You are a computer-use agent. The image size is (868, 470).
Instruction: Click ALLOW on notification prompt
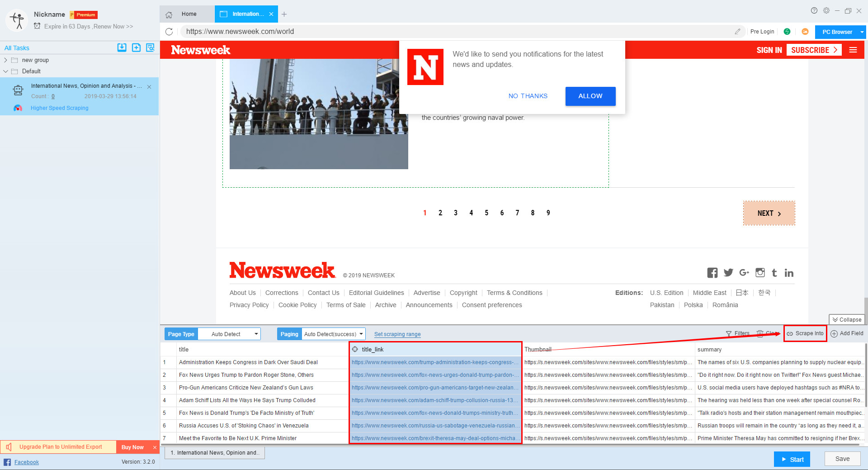coord(590,96)
